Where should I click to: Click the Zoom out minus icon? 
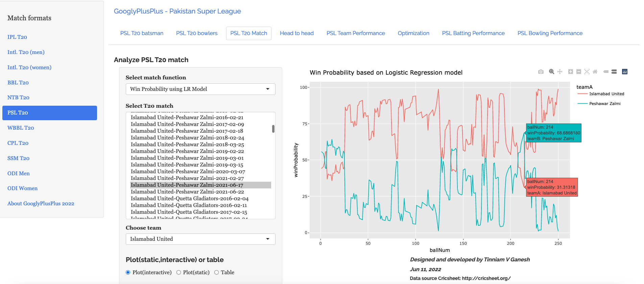point(579,72)
